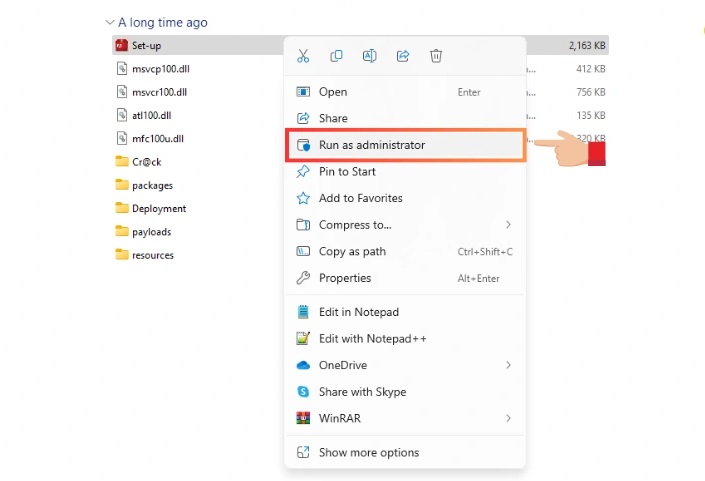705x481 pixels.
Task: Collapse the 'A long time ago' group
Action: click(x=110, y=22)
